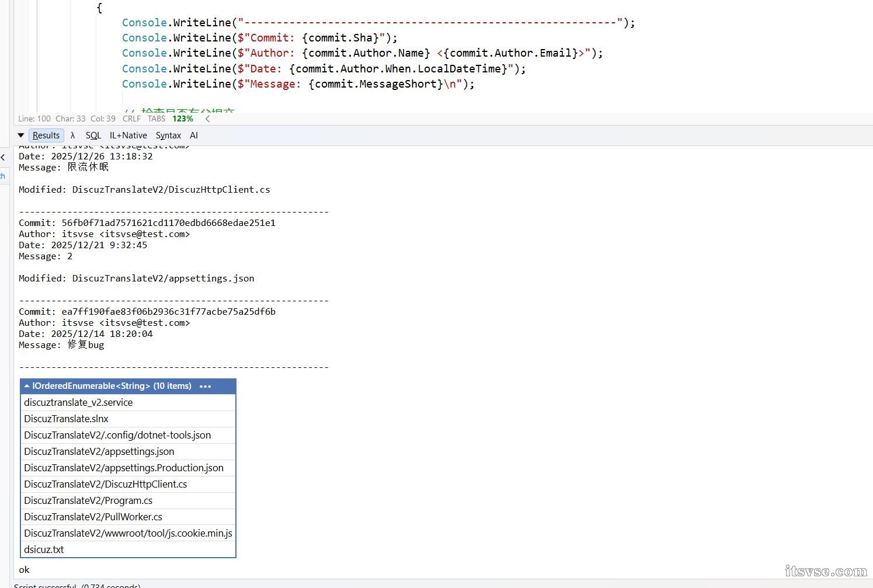Select the DiscuzTranslate.slnx row
873x588 pixels.
pos(128,419)
